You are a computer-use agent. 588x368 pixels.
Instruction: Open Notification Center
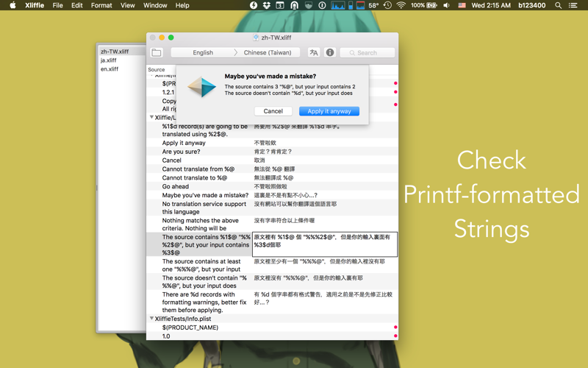[573, 5]
